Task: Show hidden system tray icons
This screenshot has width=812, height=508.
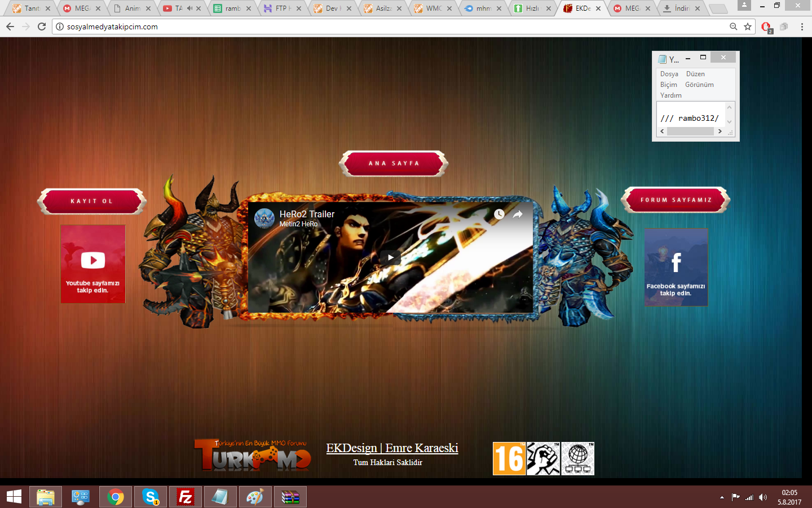Action: pyautogui.click(x=722, y=497)
